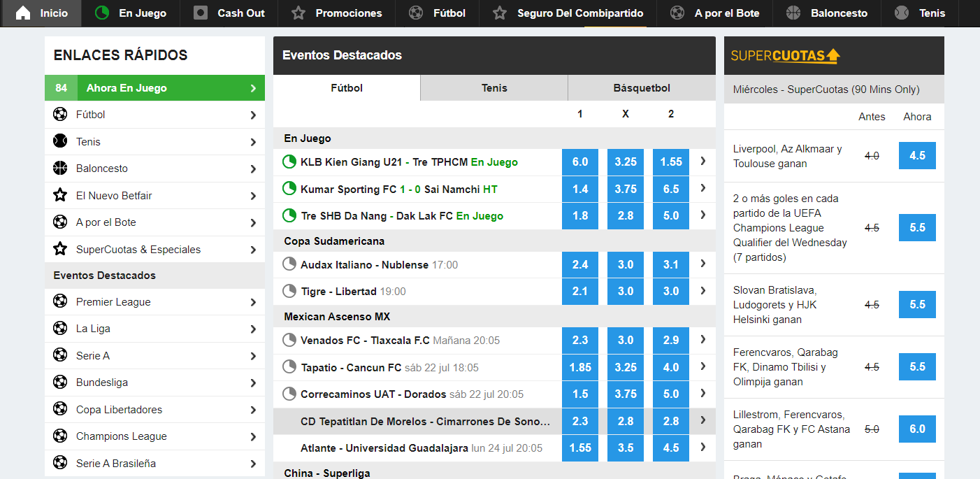Click the Miércoles - SuperCuotas (90 Mins Only) text
This screenshot has height=479, width=980.
826,90
